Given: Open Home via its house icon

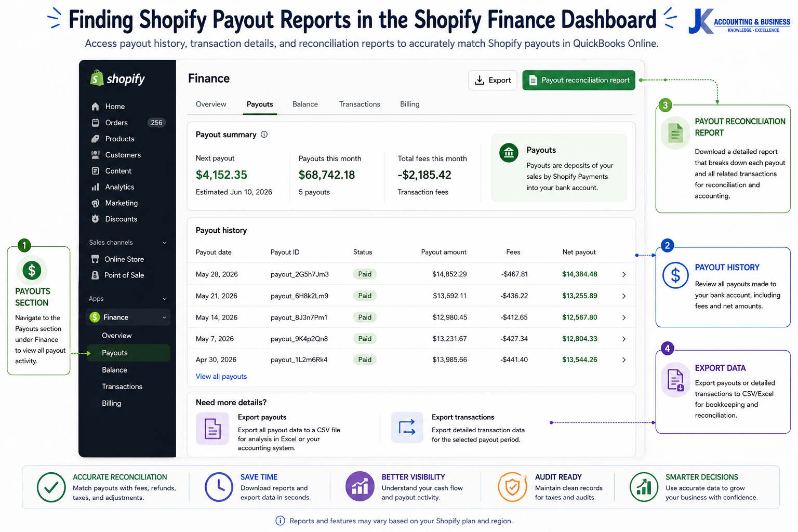Looking at the screenshot, I should pos(95,107).
